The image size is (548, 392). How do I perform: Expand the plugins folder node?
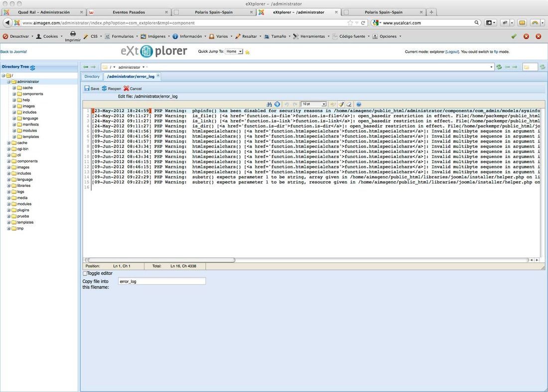tap(9, 210)
